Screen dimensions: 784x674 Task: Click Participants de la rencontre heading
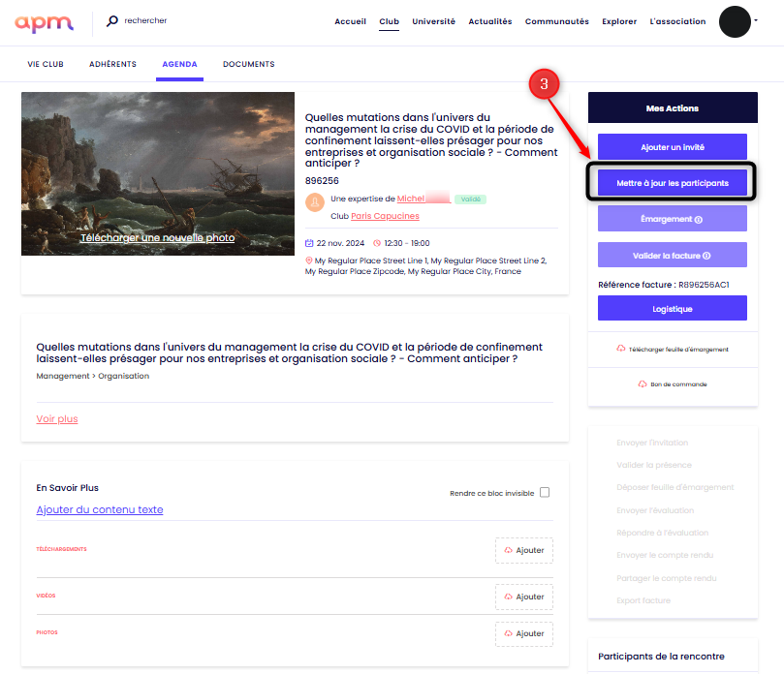[661, 657]
